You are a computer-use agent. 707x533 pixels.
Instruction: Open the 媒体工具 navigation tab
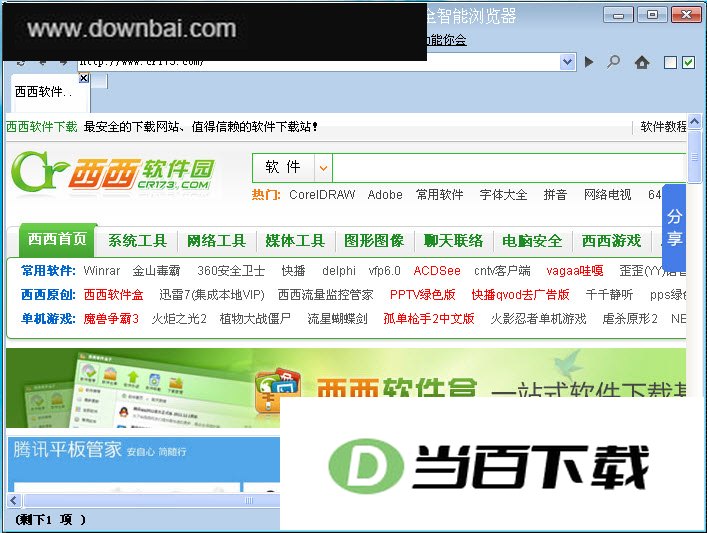(295, 241)
